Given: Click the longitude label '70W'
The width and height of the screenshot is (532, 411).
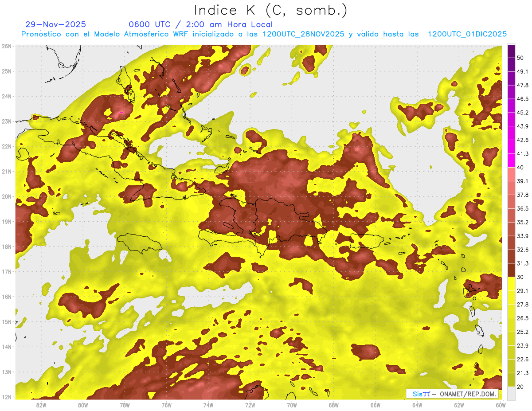Looking at the screenshot, I should [x=292, y=405].
